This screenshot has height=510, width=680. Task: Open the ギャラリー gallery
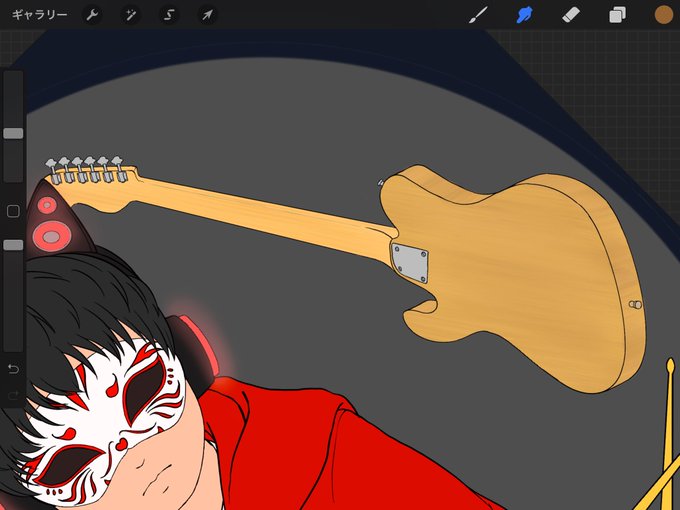(x=39, y=15)
